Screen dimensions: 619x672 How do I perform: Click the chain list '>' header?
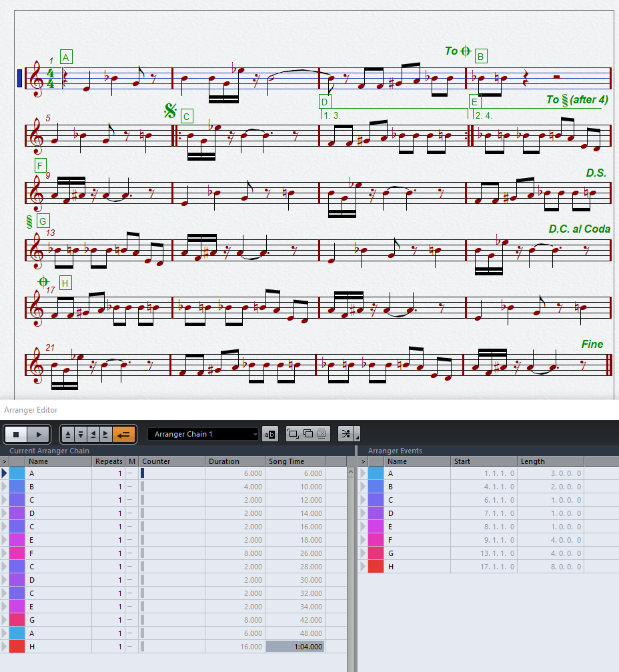tap(4, 461)
